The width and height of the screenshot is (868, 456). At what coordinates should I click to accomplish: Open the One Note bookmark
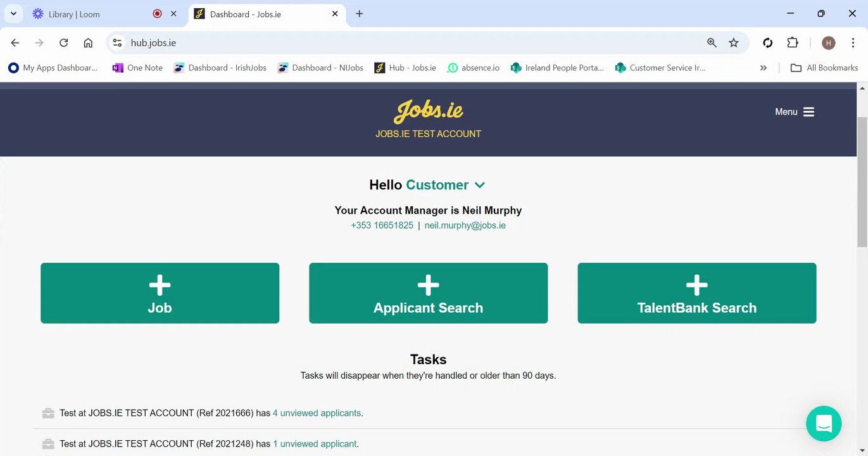(137, 68)
